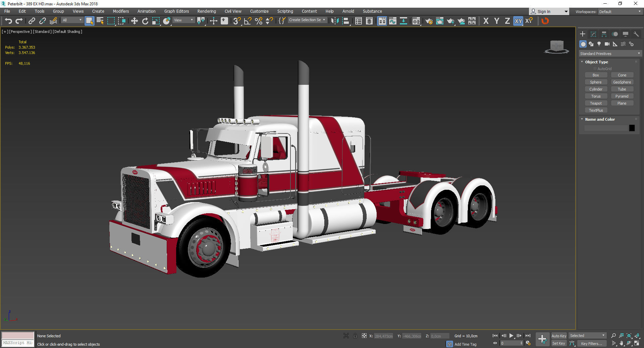The image size is (644, 348).
Task: Toggle Selection Lock padlock icon
Action: 355,336
